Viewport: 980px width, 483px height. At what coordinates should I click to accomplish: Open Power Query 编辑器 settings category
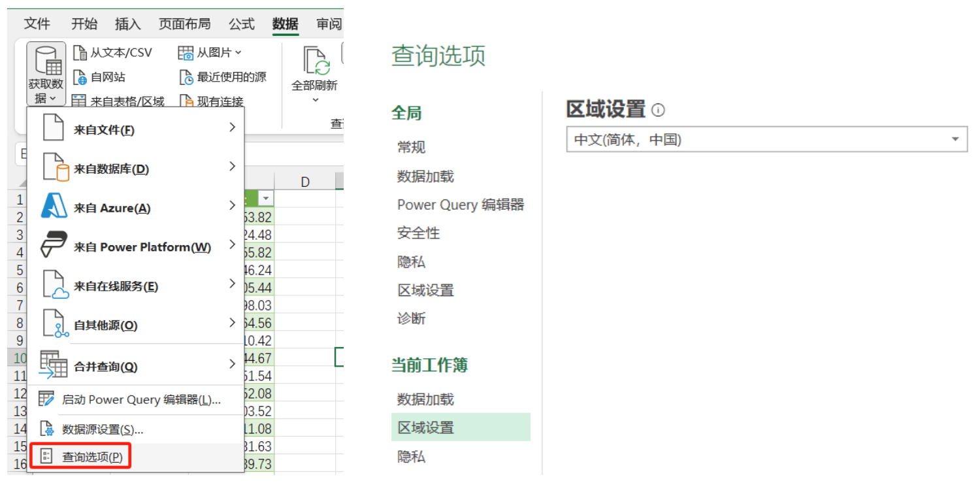coord(461,205)
